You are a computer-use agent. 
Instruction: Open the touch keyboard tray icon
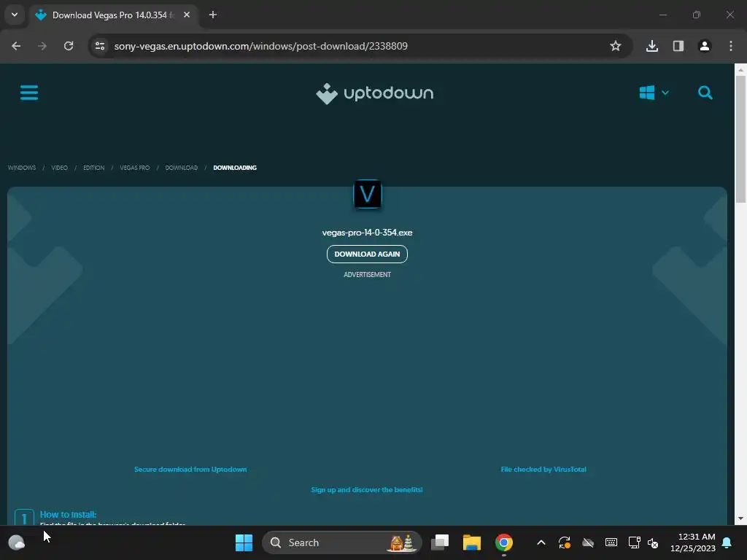click(611, 542)
